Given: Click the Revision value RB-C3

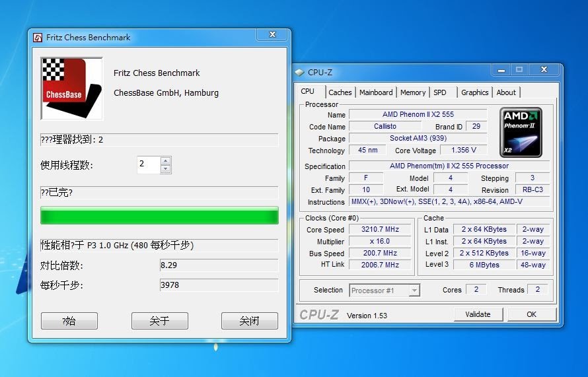Looking at the screenshot, I should [x=533, y=189].
